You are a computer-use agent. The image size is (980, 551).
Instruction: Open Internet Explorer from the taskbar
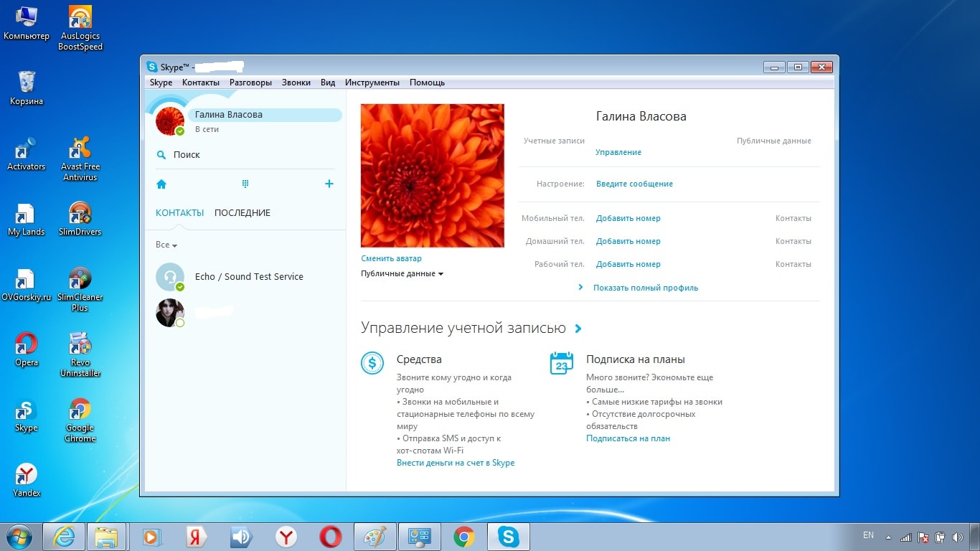click(64, 537)
